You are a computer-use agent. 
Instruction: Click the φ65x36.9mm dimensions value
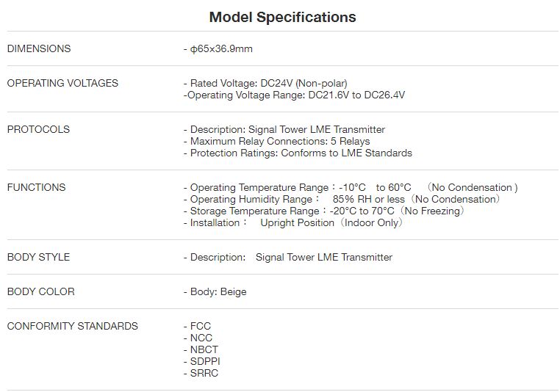tap(221, 49)
